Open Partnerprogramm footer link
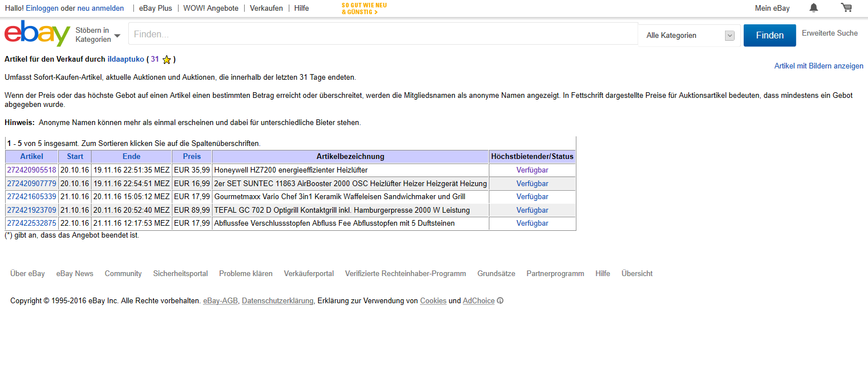This screenshot has height=370, width=868. coord(555,273)
